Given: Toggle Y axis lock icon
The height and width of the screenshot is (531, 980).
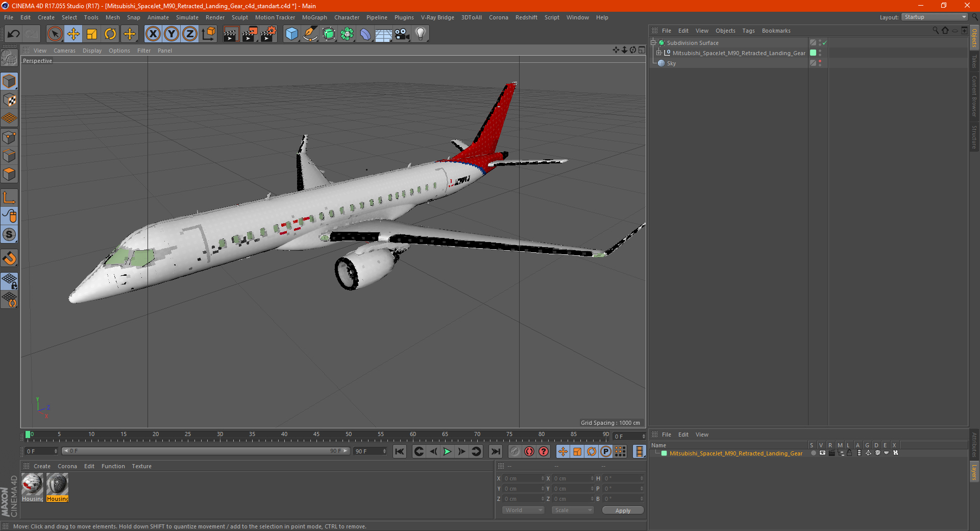Looking at the screenshot, I should point(171,34).
